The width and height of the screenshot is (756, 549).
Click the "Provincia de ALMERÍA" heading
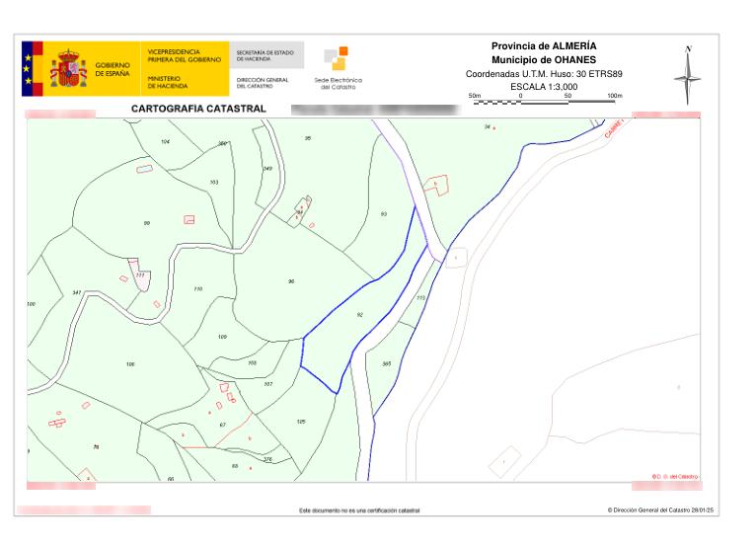[544, 45]
